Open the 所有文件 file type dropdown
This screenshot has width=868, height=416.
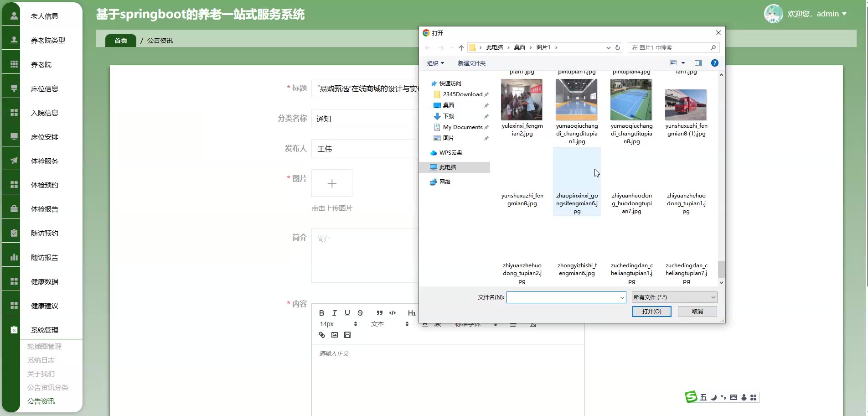674,297
